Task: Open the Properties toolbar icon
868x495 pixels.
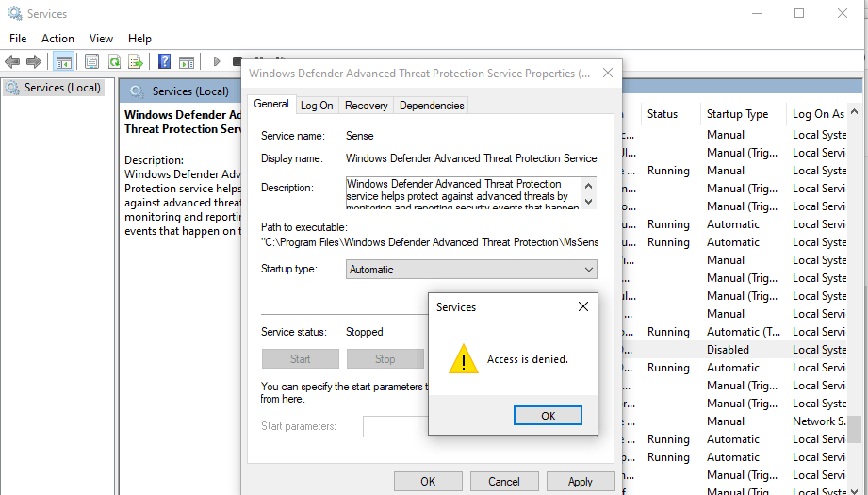Action: coord(92,61)
